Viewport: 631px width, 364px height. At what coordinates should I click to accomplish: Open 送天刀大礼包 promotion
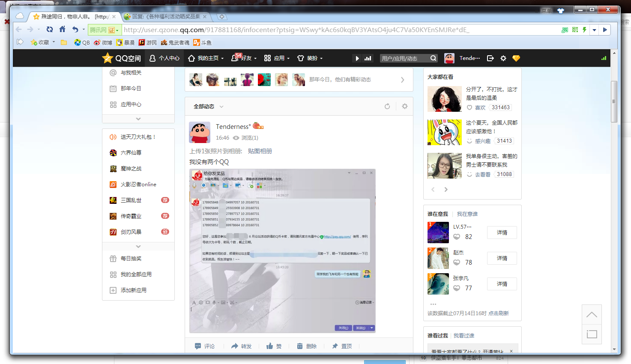point(138,137)
